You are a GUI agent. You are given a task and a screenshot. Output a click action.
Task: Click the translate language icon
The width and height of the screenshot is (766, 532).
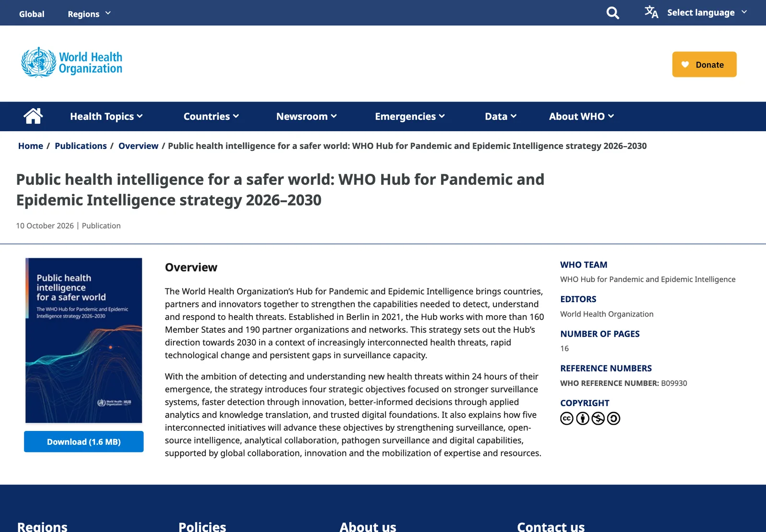tap(651, 12)
